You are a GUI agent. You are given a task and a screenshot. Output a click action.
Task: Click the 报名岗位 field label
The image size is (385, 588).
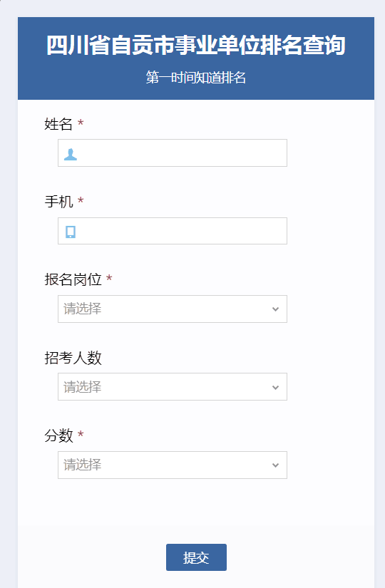[73, 279]
